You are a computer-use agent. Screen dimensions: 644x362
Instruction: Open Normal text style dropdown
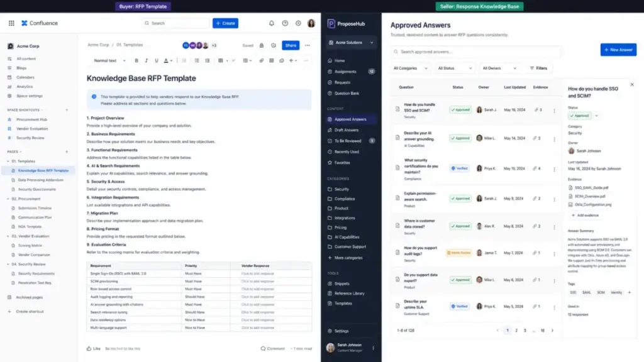(x=109, y=61)
